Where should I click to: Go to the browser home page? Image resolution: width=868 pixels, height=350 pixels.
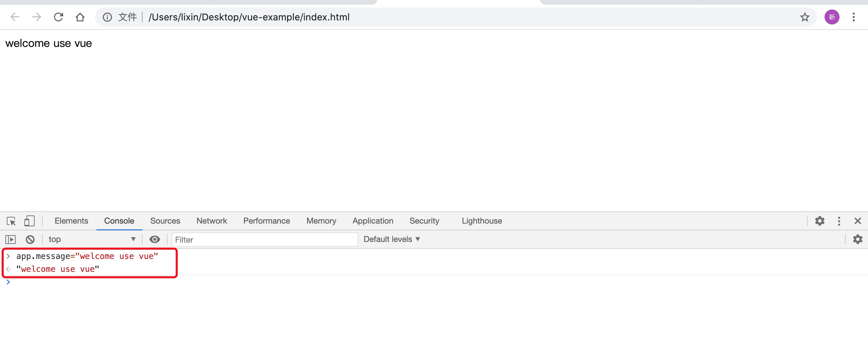(x=80, y=17)
